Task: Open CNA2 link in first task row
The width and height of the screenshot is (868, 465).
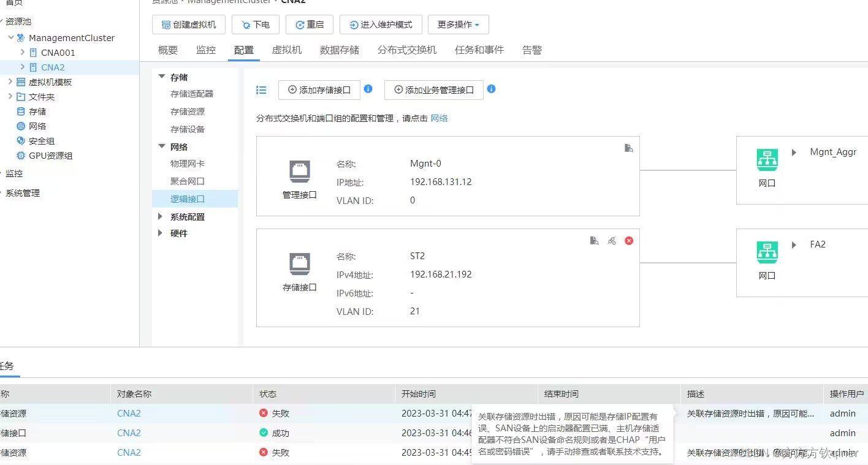Action: [x=129, y=414]
